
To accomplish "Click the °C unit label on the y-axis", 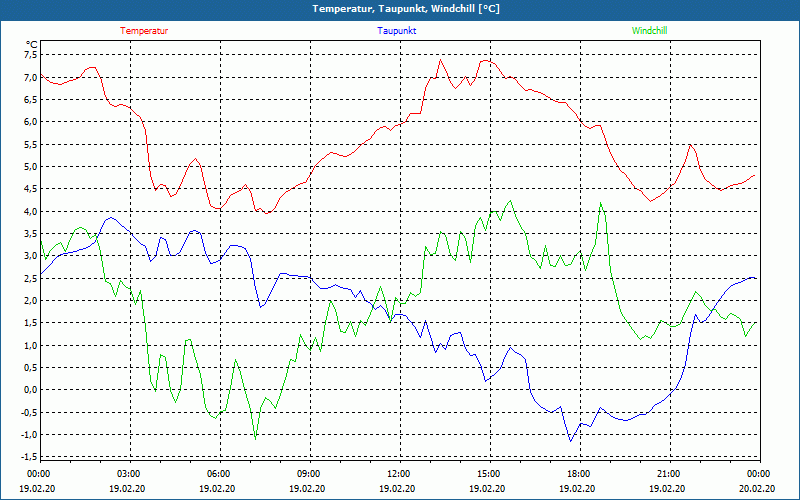I will click(x=31, y=44).
